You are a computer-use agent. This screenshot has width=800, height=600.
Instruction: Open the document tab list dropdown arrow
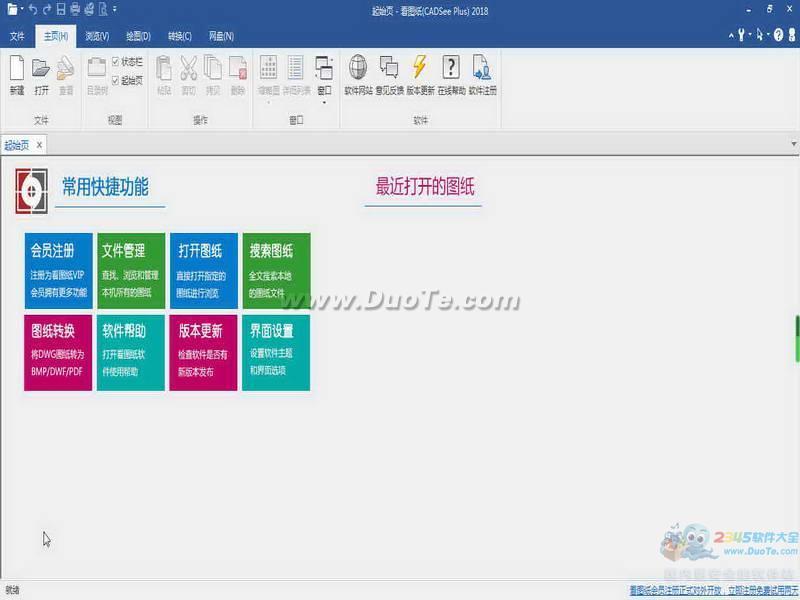[793, 144]
